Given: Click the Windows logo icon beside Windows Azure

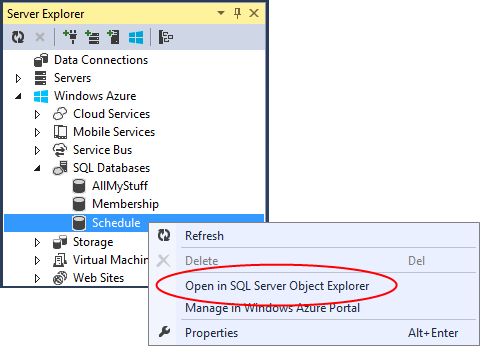Looking at the screenshot, I should coord(41,96).
